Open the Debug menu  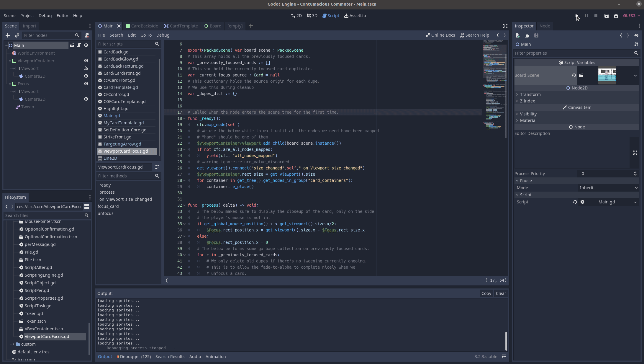tap(44, 15)
